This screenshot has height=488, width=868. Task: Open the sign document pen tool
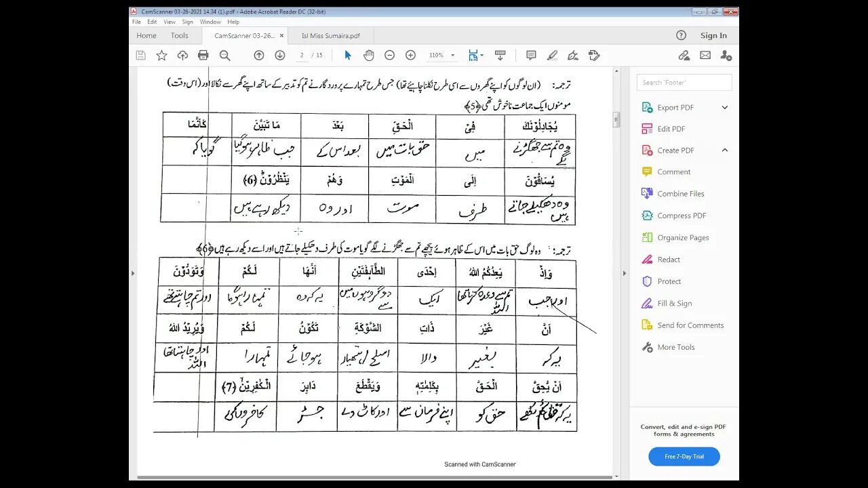click(573, 56)
